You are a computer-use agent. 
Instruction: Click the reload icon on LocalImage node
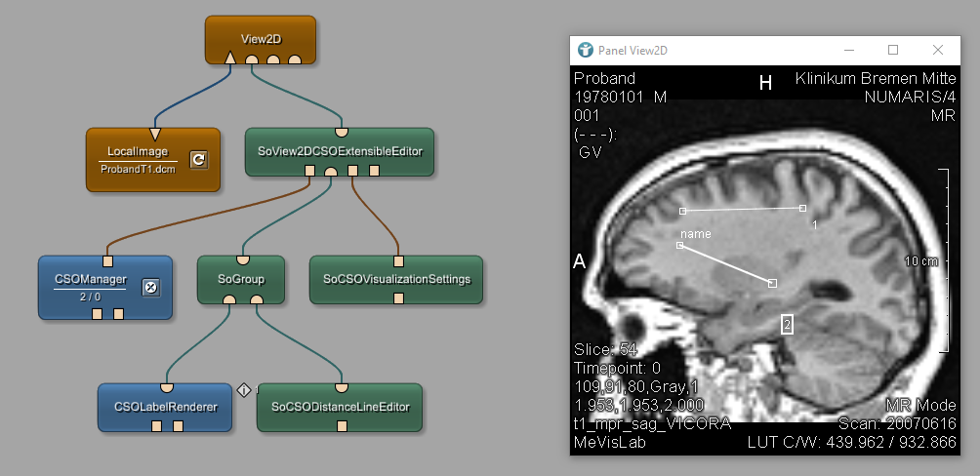198,159
